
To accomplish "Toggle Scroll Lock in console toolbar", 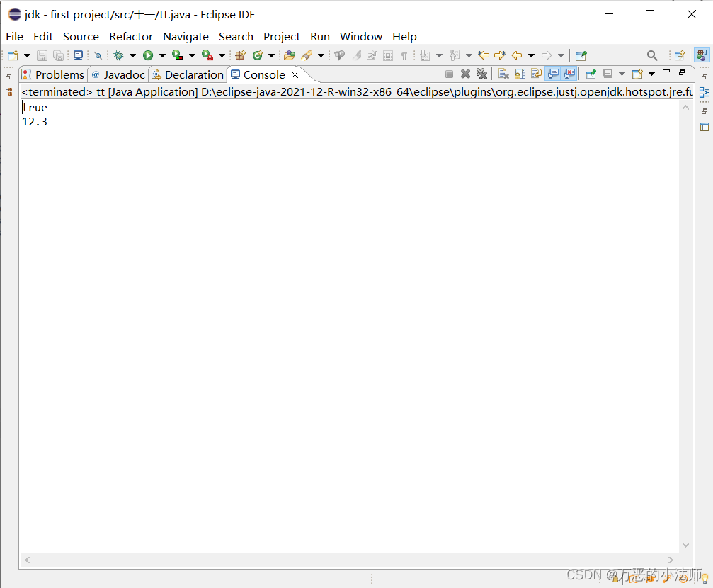I will 520,74.
